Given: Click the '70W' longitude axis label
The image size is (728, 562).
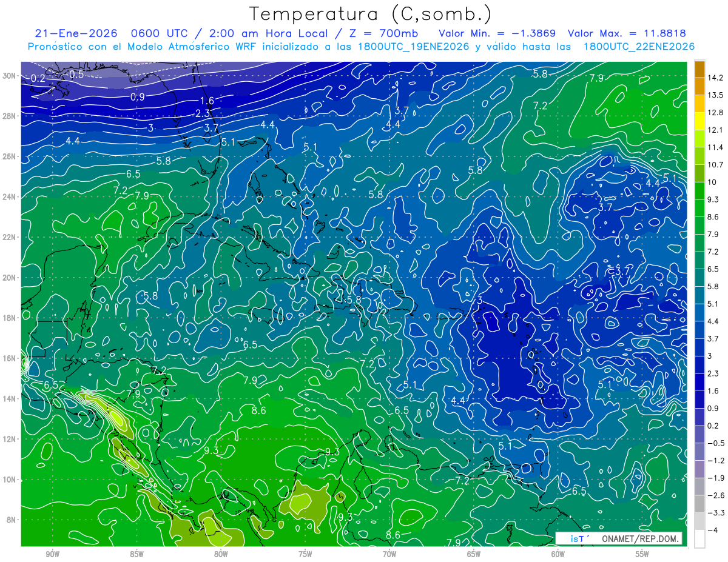Looking at the screenshot, I should [389, 554].
